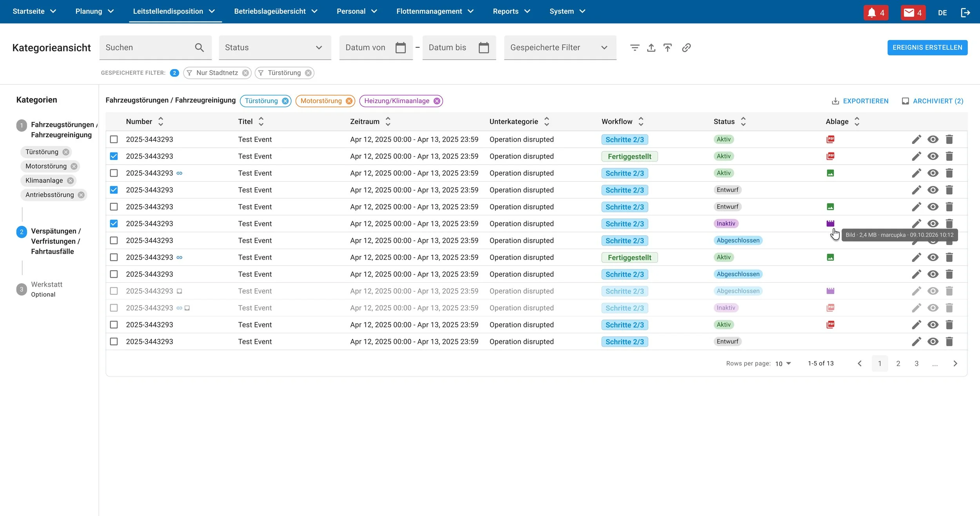Open the Personal menu
The image size is (980, 516).
tap(357, 11)
